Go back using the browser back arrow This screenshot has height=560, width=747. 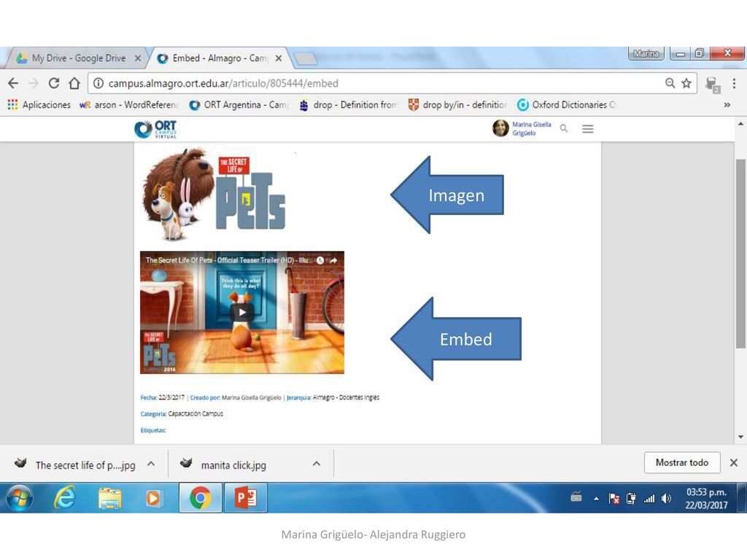13,83
